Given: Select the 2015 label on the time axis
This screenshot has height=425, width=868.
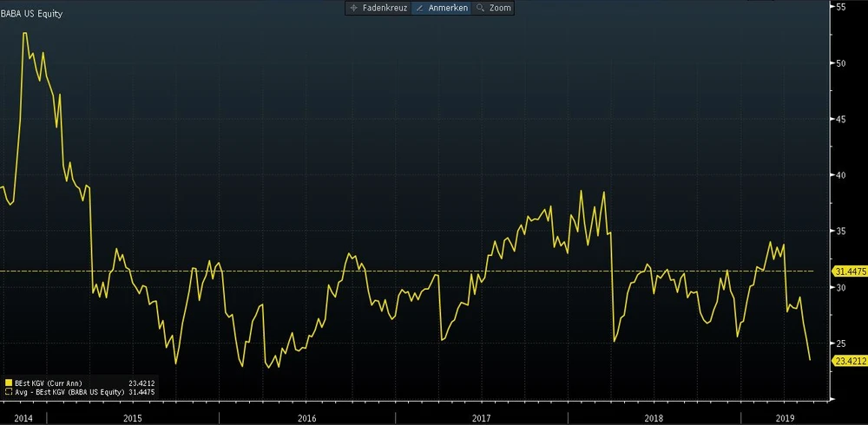Looking at the screenshot, I should coord(132,417).
